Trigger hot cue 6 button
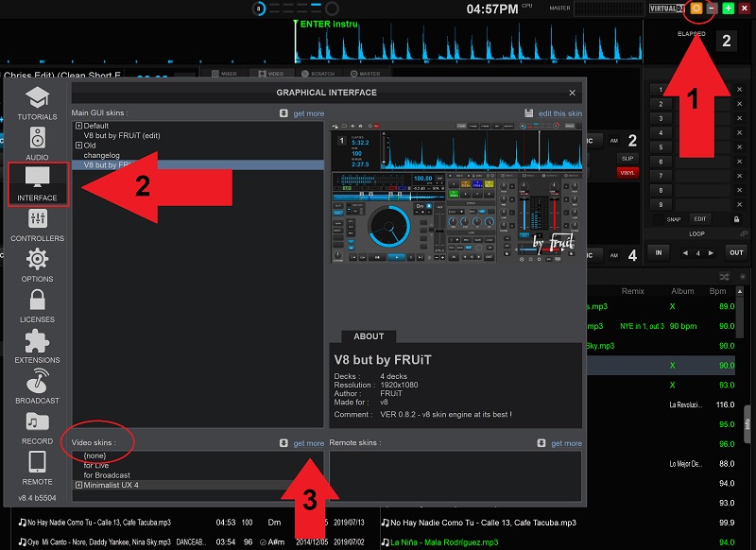Screen dimensions: 756x550 [661, 162]
